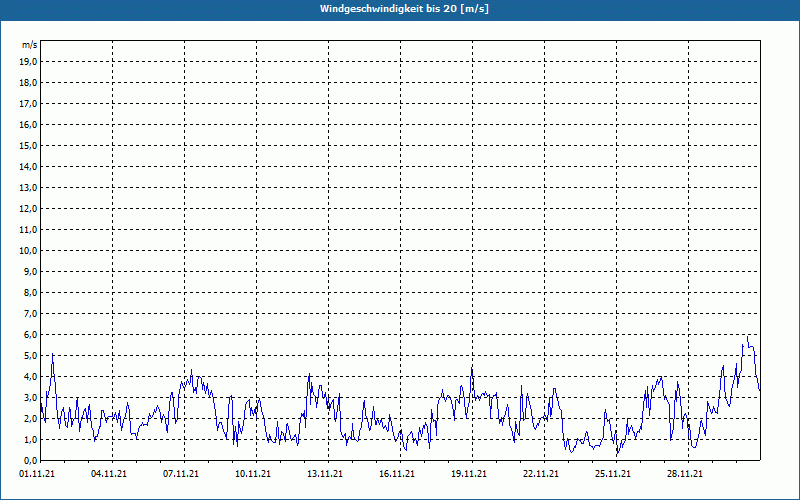Click the 0,0 y-axis value
This screenshot has width=800, height=500.
[31, 460]
